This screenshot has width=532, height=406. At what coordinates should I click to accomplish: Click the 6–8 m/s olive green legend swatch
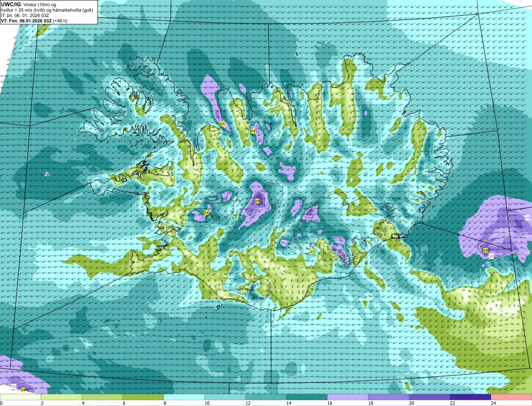(143, 397)
